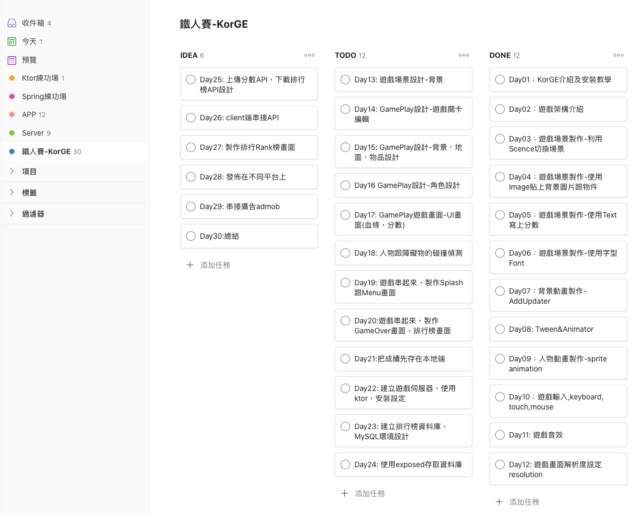Click plus icon under DONE column
Image resolution: width=640 pixels, height=515 pixels.
[499, 502]
